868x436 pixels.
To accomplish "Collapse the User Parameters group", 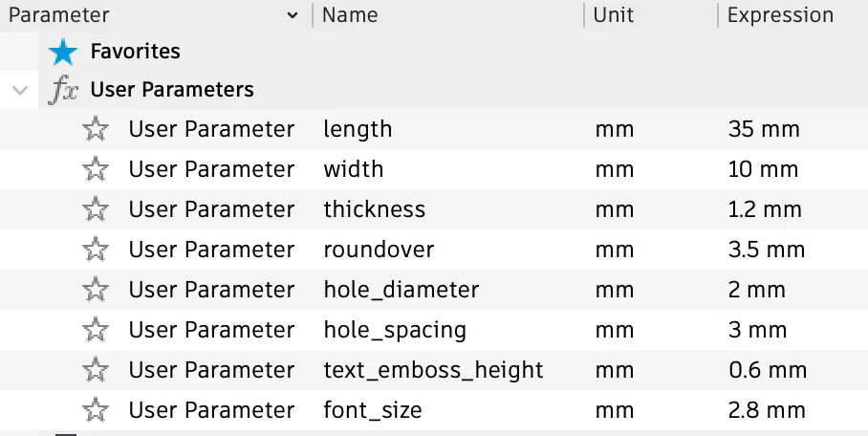I will point(19,90).
